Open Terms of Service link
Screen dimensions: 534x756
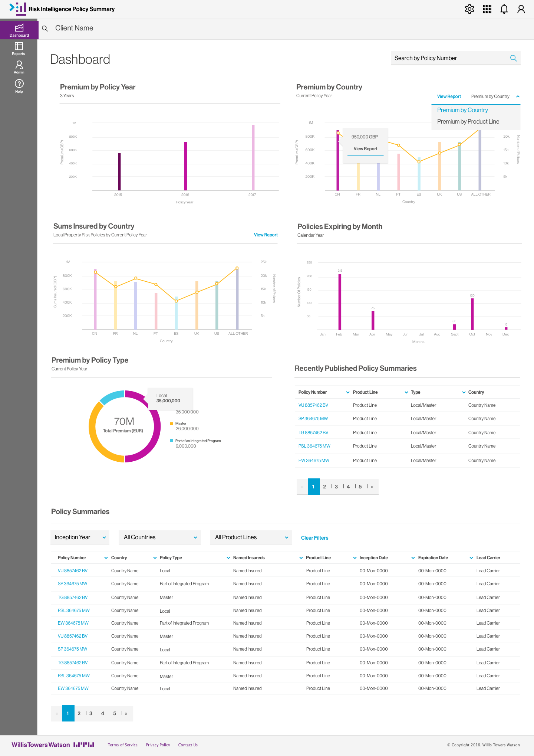pyautogui.click(x=122, y=745)
